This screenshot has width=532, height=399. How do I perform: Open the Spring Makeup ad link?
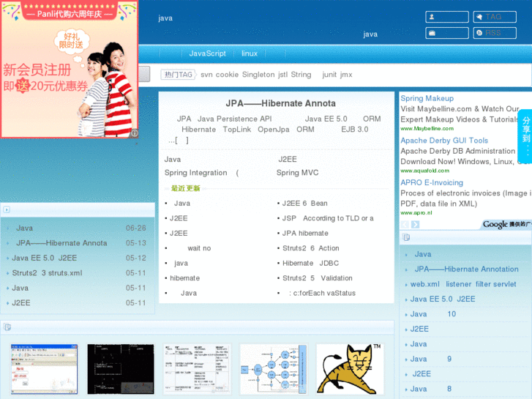pyautogui.click(x=427, y=98)
